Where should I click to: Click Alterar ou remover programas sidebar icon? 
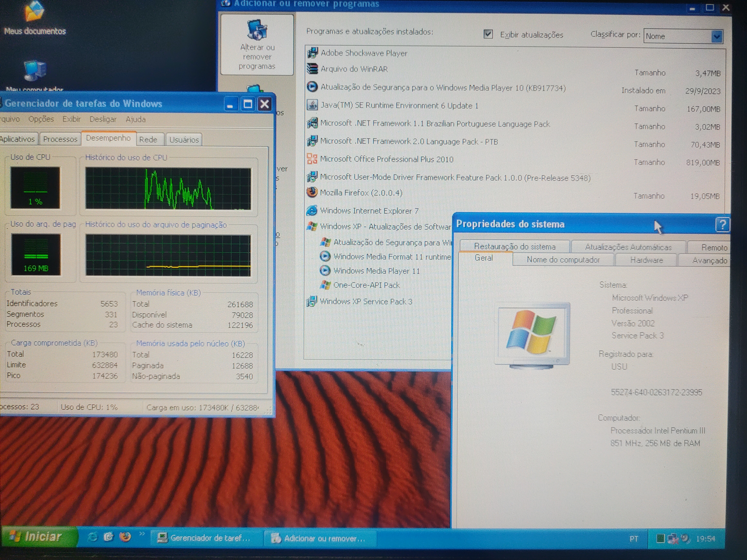tap(257, 45)
